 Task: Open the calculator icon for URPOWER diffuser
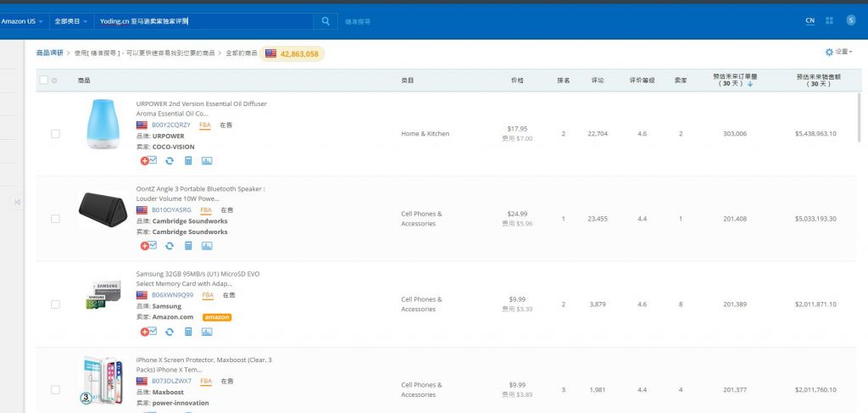tap(188, 160)
